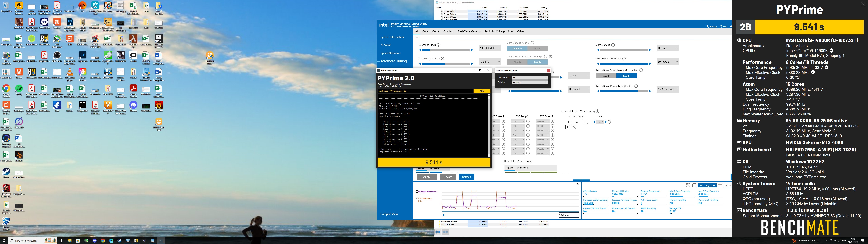The height and width of the screenshot is (244, 868).
Task: Click the collapse icon beside the Active Cores plus button
Action: click(574, 127)
